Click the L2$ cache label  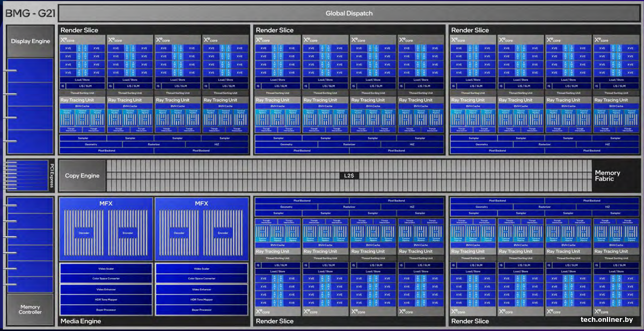350,175
